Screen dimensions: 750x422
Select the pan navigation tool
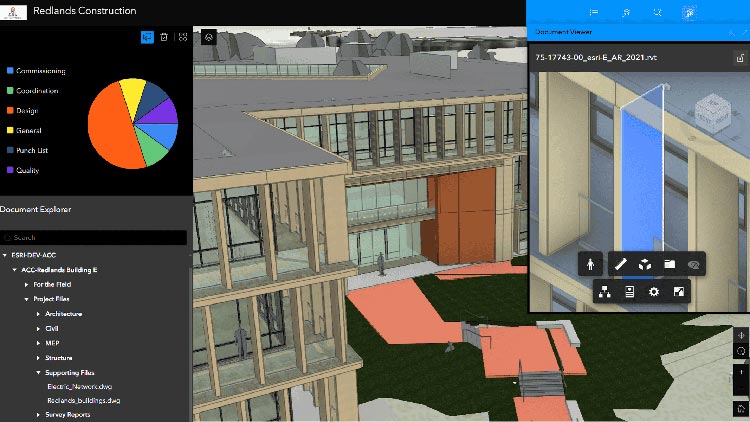[741, 335]
